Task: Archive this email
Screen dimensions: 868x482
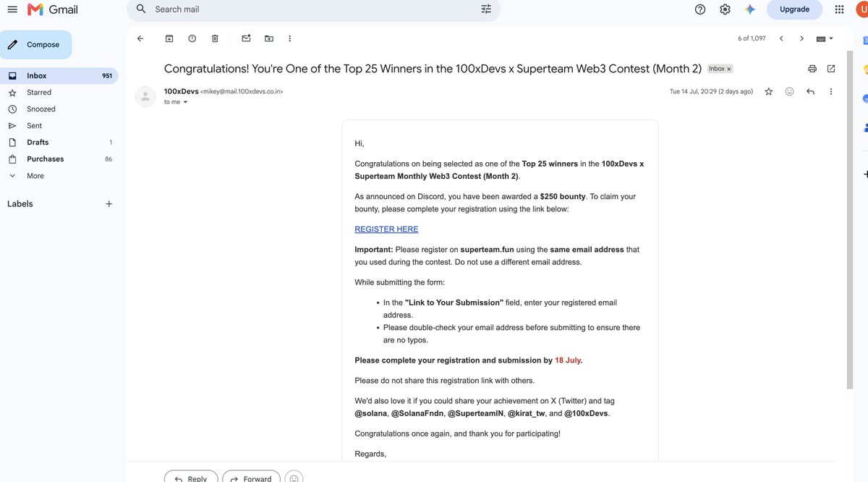Action: click(169, 38)
